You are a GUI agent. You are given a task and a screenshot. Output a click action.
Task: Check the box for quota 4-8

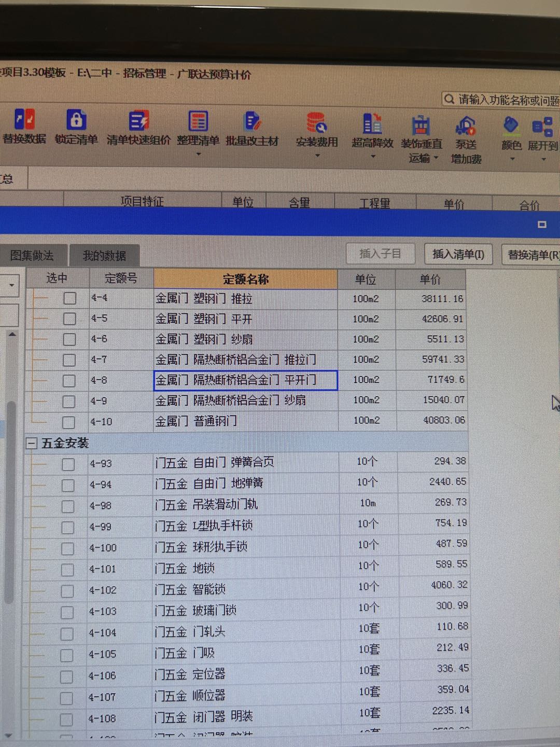point(69,381)
